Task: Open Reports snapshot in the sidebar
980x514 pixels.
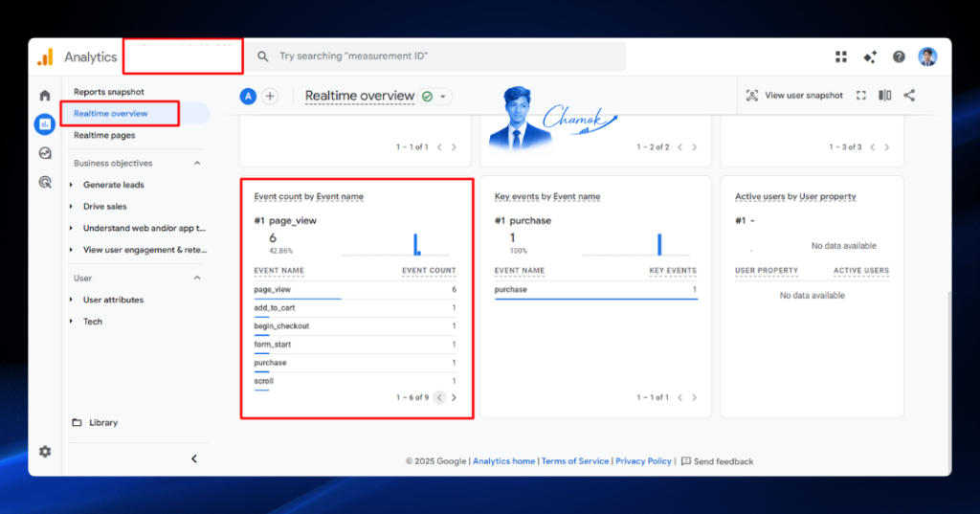Action: [109, 92]
